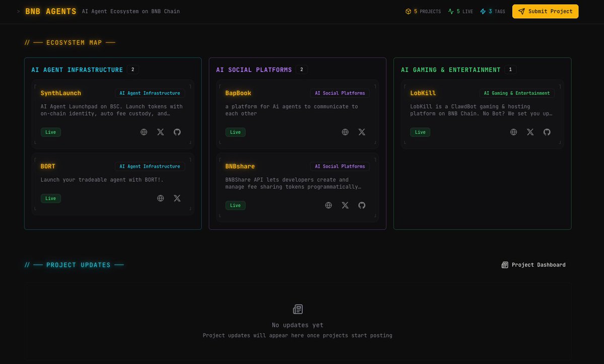The height and width of the screenshot is (364, 604).
Task: Open SynthLaunch X (Twitter) profile icon
Action: pyautogui.click(x=161, y=132)
